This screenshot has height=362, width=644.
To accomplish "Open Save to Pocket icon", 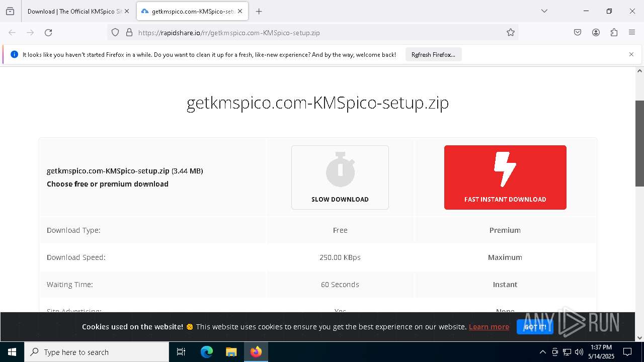I will (578, 33).
